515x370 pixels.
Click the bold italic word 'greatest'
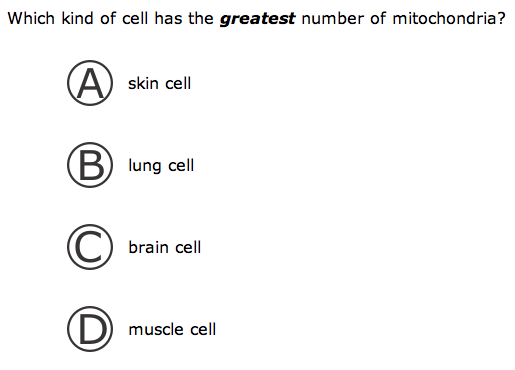tap(257, 19)
